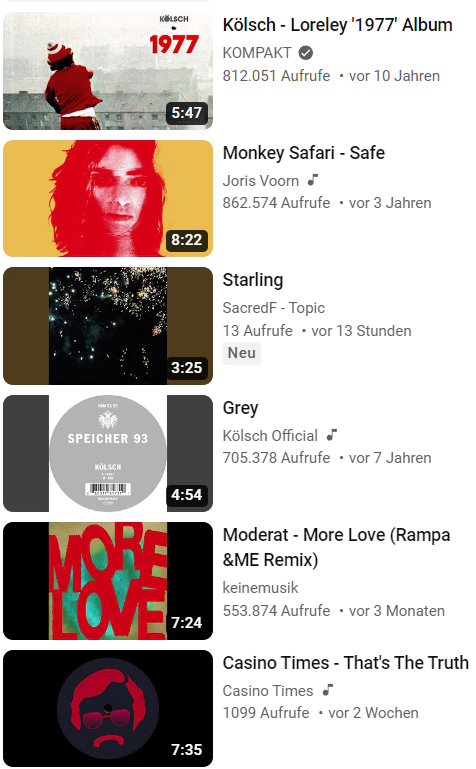Open 'Moderat - More Love (Rampa &ME Remix)' title

point(336,547)
